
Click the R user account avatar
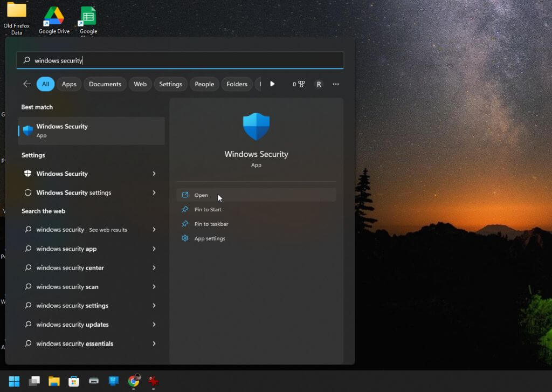tap(319, 84)
